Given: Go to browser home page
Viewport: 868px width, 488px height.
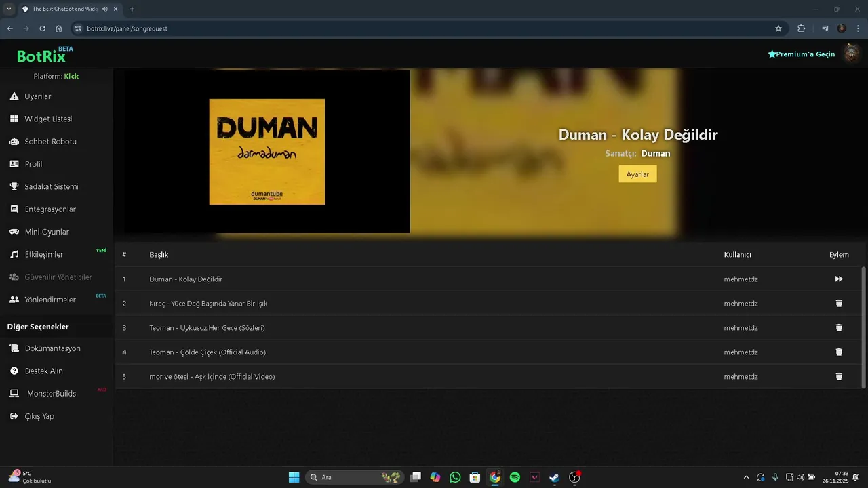Looking at the screenshot, I should (59, 28).
